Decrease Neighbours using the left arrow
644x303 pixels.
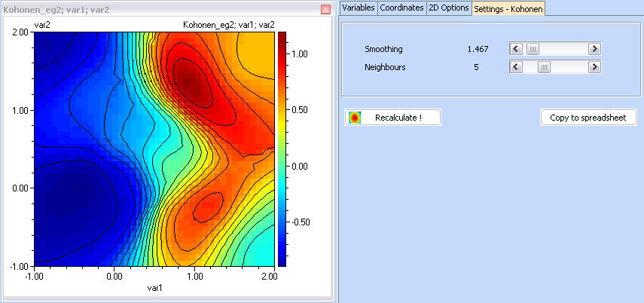[516, 67]
